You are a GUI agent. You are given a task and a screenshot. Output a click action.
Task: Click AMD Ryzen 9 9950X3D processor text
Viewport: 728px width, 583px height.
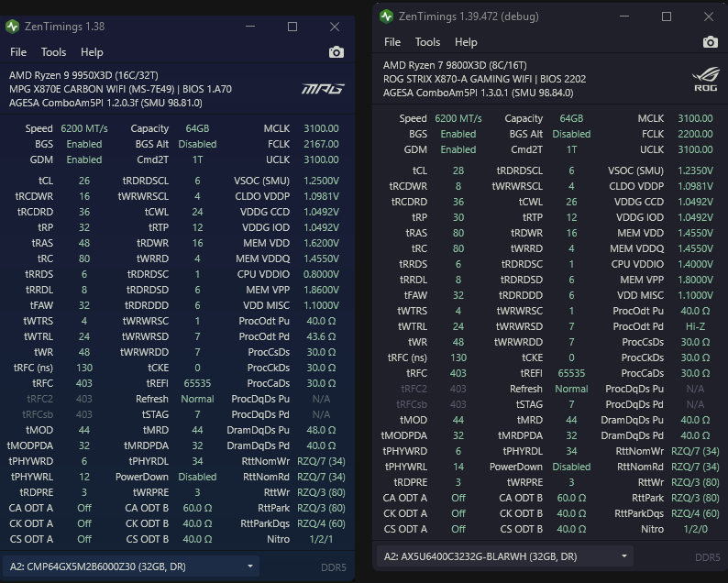(83, 75)
